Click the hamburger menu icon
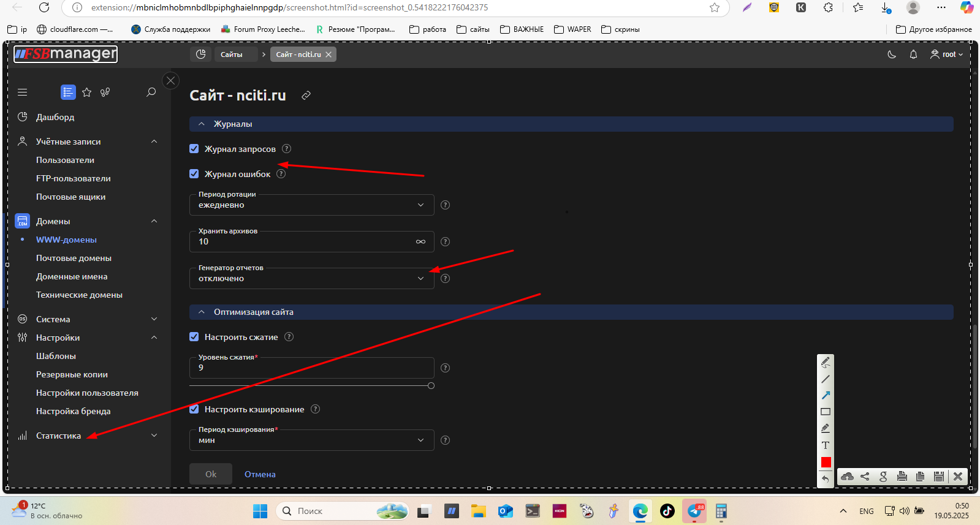This screenshot has width=980, height=525. click(x=23, y=93)
